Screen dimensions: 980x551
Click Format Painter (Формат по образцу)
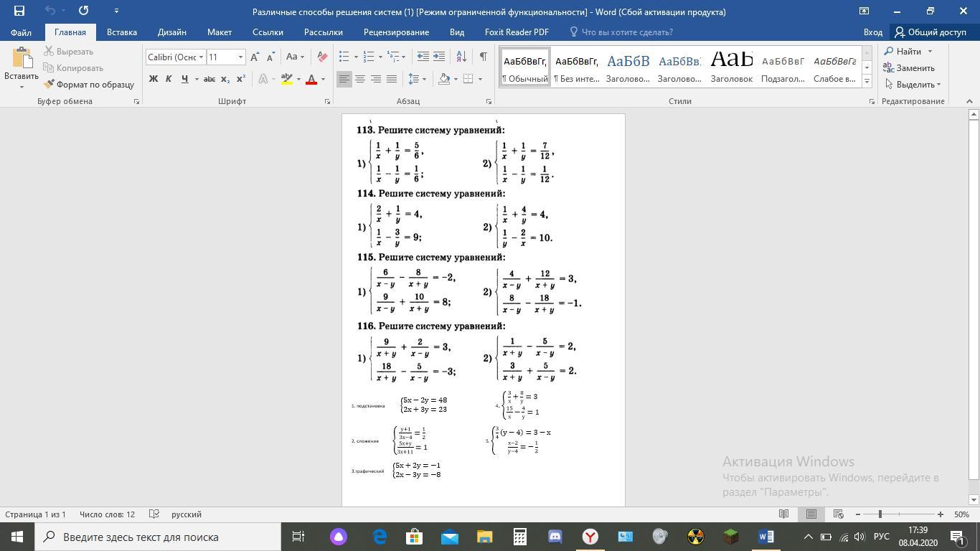[89, 85]
